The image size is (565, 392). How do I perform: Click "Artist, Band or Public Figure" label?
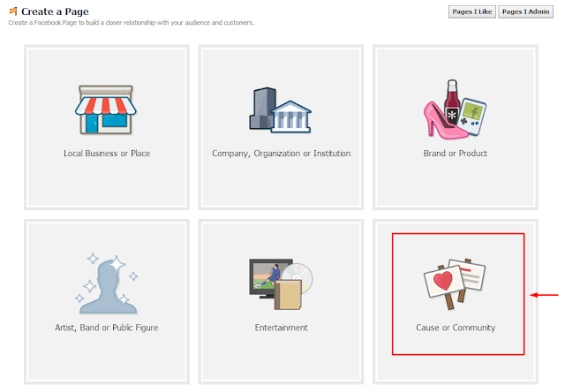coord(107,328)
